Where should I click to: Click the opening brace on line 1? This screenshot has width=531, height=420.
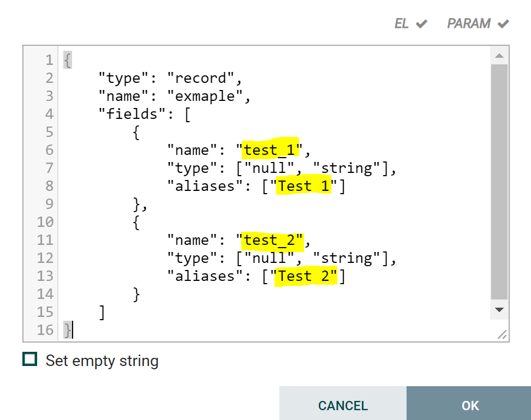67,60
